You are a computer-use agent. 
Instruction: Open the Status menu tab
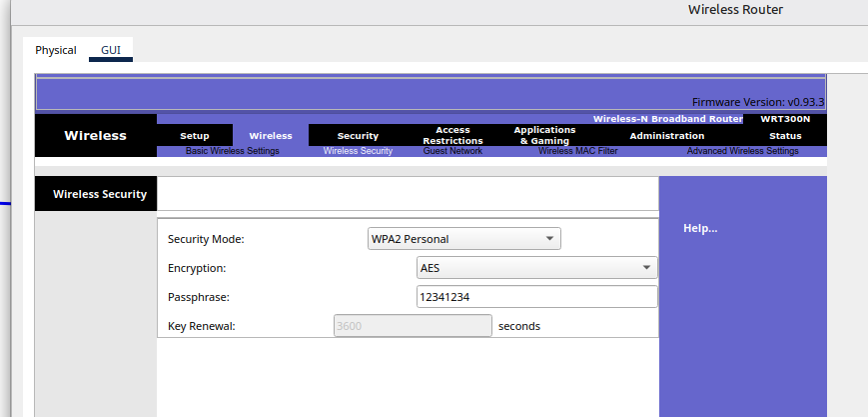coord(785,136)
